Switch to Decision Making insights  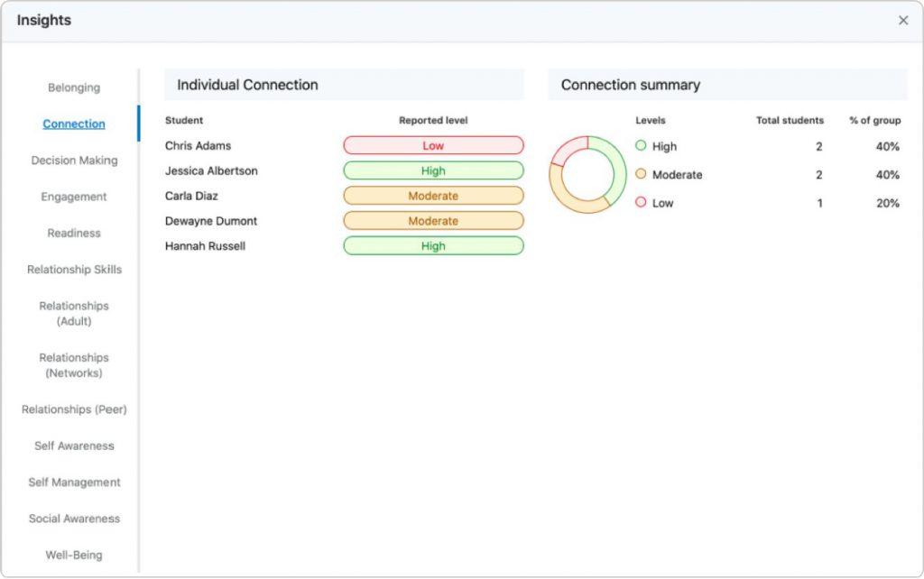tap(74, 161)
